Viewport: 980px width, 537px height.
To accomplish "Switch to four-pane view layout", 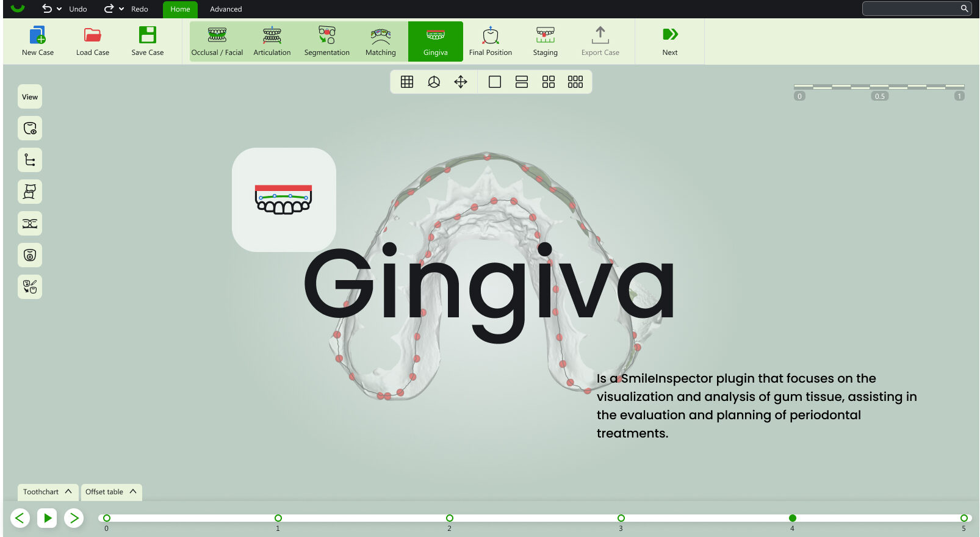I will click(x=549, y=82).
